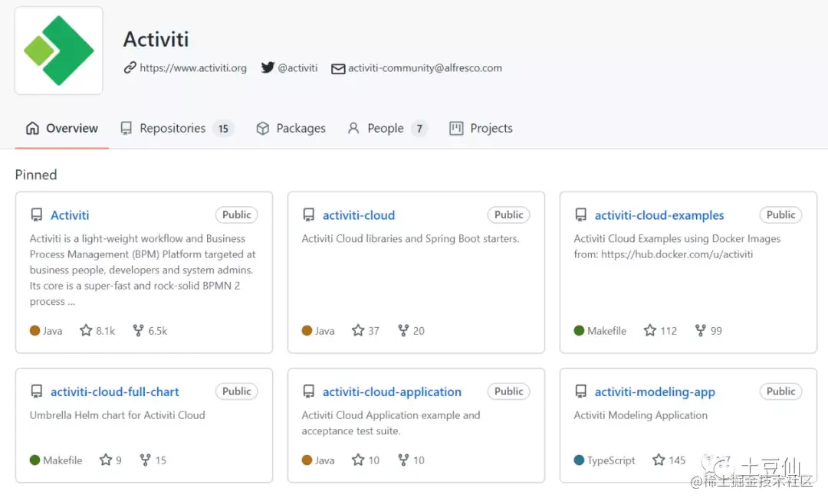Open the Overview tab

point(62,128)
